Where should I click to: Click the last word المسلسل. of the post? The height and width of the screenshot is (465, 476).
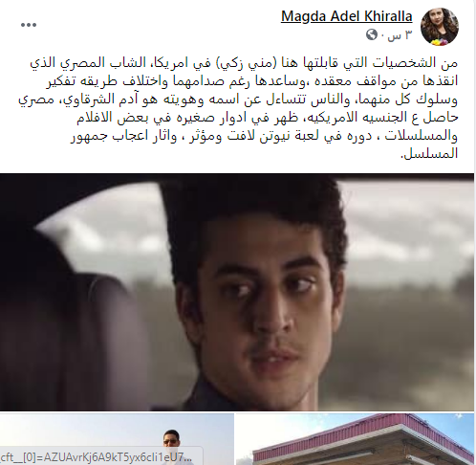[x=429, y=154]
